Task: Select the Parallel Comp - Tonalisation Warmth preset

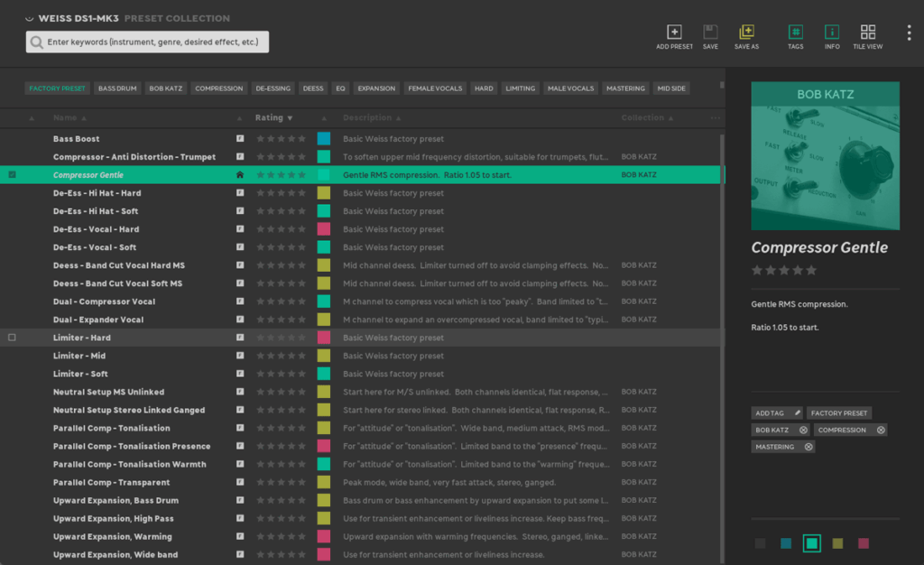Action: tap(361, 464)
